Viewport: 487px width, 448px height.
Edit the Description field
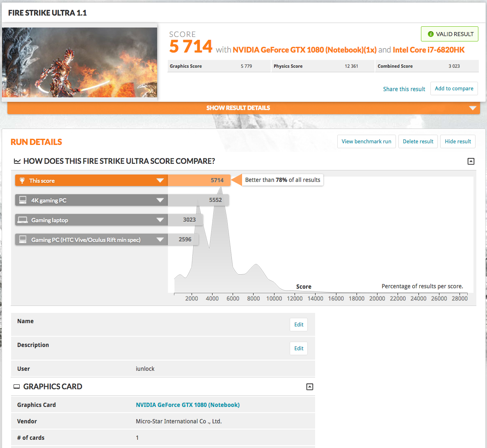tap(298, 349)
